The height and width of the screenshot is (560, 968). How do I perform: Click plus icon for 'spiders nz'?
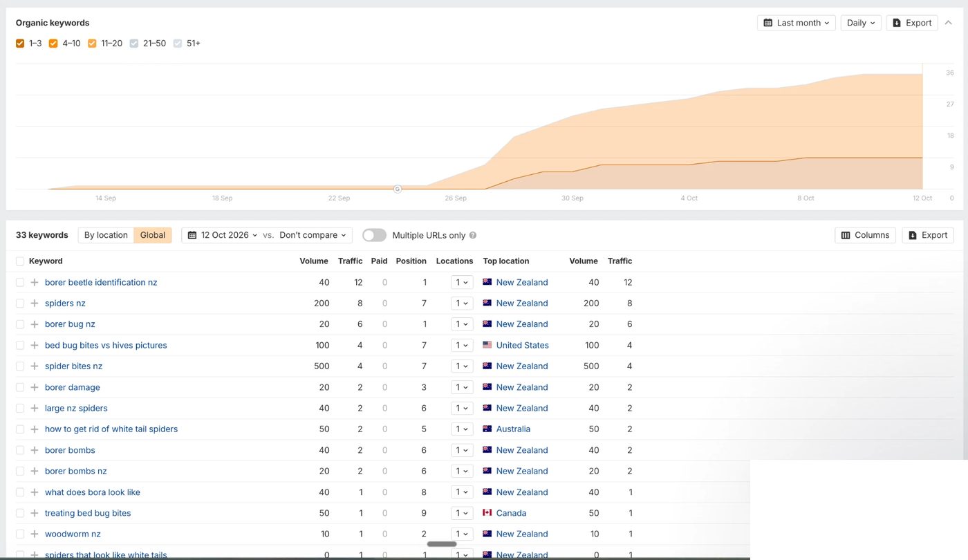(35, 303)
